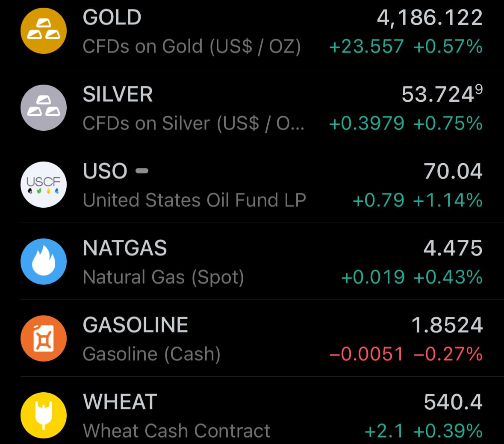
Task: Open the GOLD symbol row
Action: pos(112,18)
